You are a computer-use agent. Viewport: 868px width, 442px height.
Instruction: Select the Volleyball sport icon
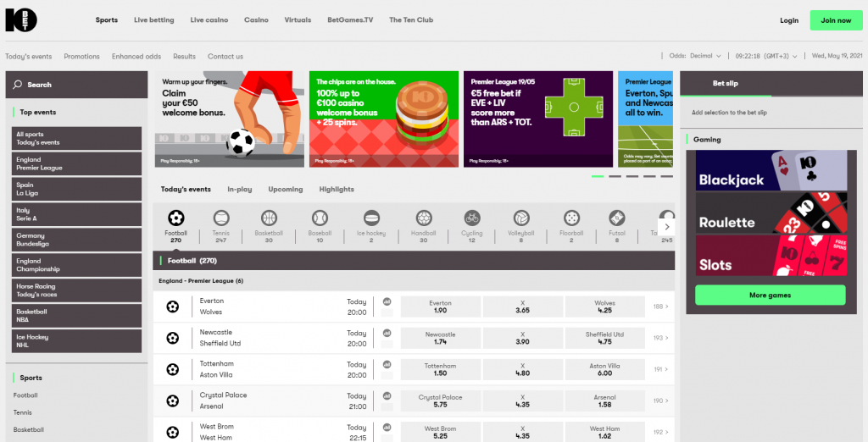(x=521, y=218)
